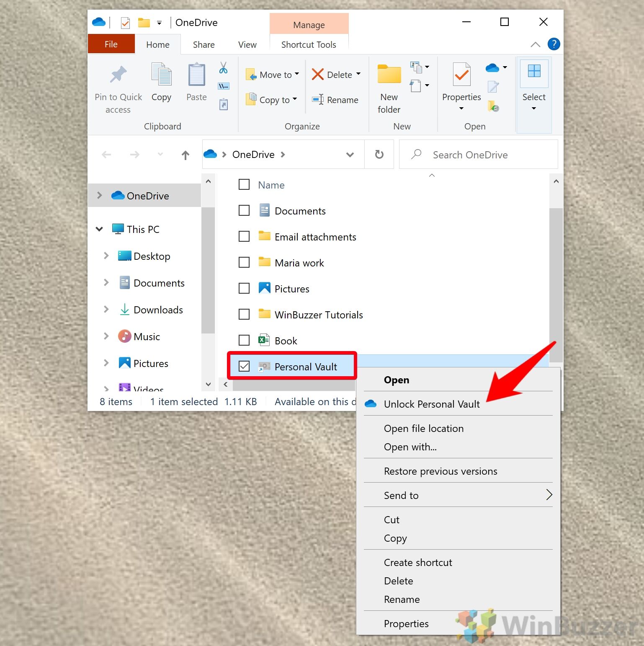Collapse the This PC tree node
This screenshot has height=646, width=644.
pyautogui.click(x=100, y=229)
